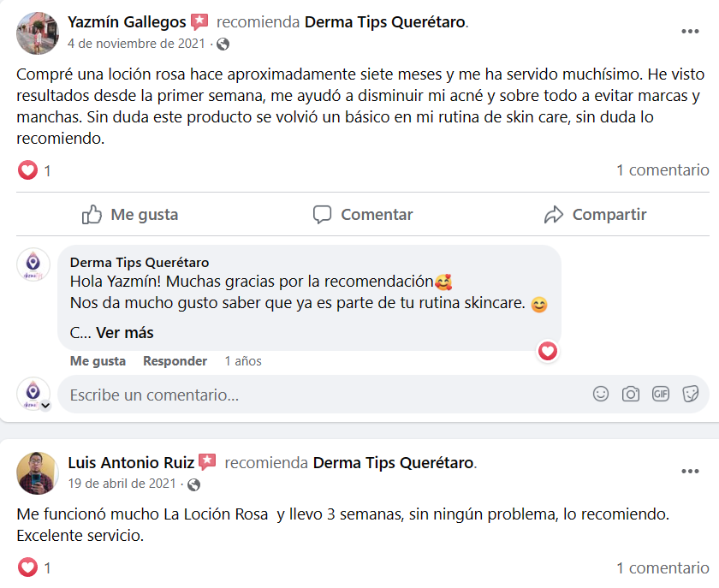This screenshot has width=719, height=588.
Task: Toggle Me gusta on Derma Tips' comment
Action: pos(98,361)
